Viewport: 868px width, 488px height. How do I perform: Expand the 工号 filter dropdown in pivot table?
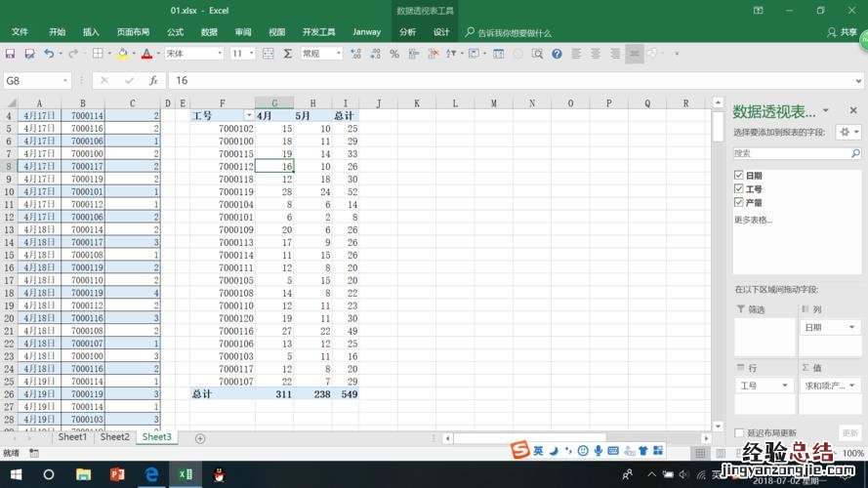249,115
